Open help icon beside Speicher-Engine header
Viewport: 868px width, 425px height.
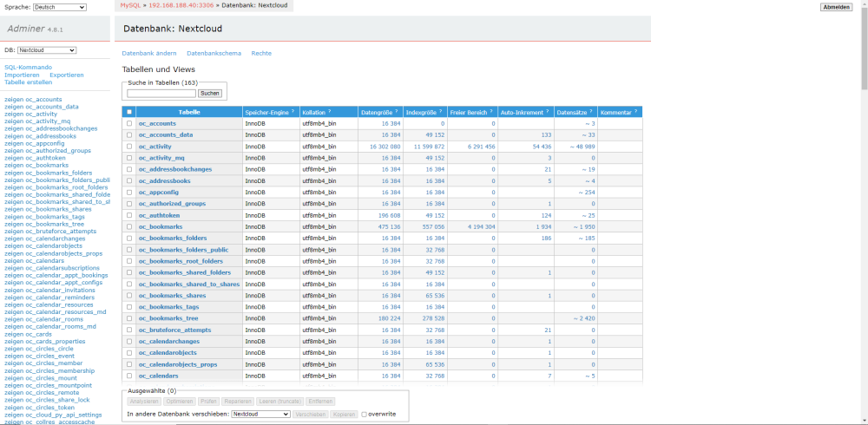point(293,111)
